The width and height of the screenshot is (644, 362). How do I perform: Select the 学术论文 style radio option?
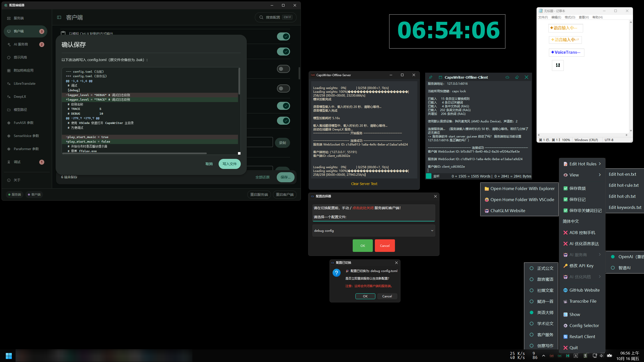[x=531, y=324]
